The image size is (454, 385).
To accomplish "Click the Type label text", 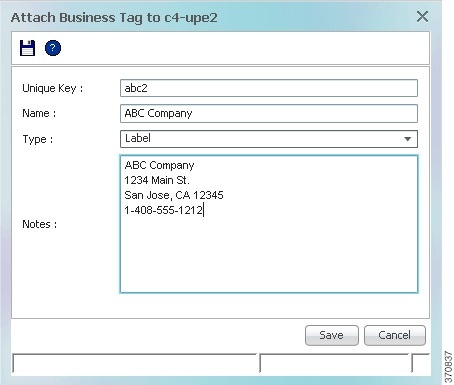I will 38,139.
